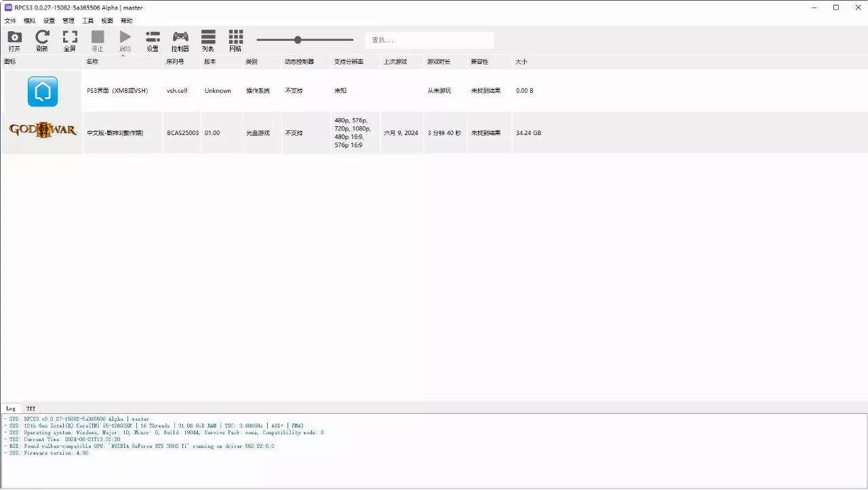Screen dimensions: 868x490
Task: Open the 文件 (File) menu
Action: click(10, 21)
